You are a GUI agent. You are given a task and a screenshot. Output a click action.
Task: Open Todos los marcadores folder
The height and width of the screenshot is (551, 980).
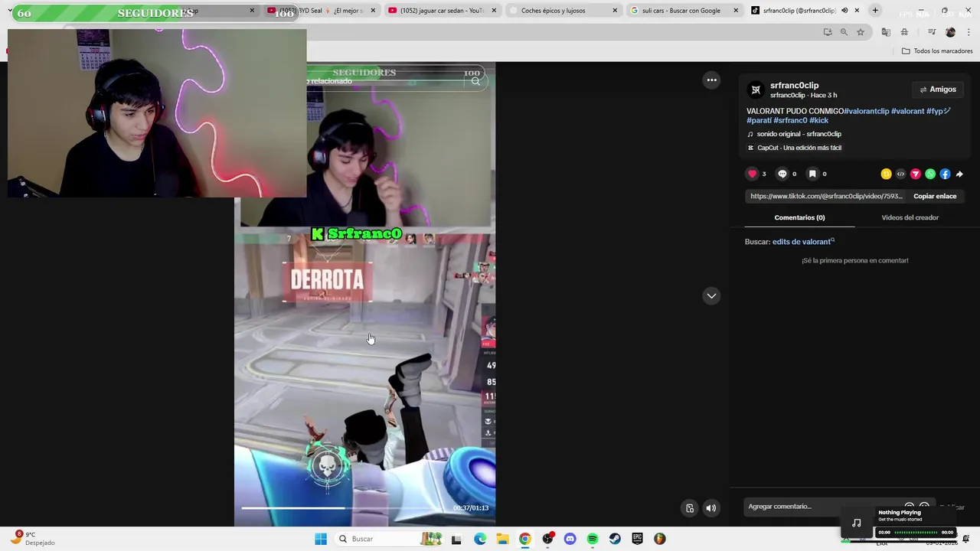937,51
